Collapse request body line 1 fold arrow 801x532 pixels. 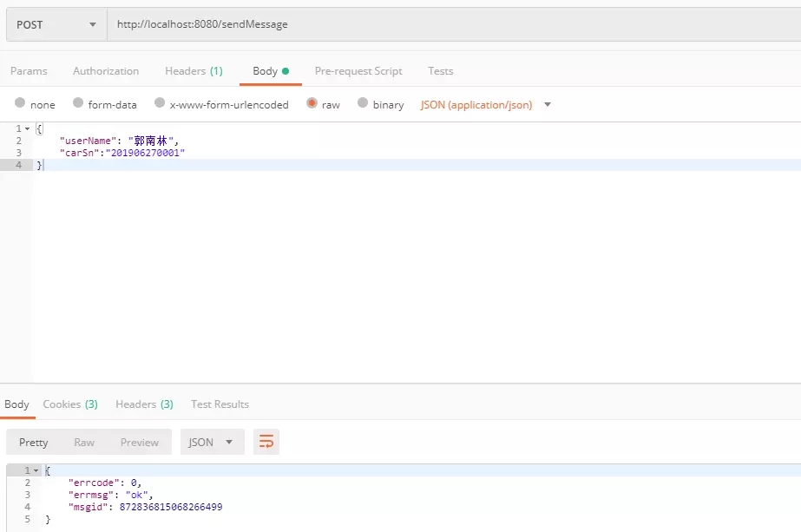click(x=28, y=128)
